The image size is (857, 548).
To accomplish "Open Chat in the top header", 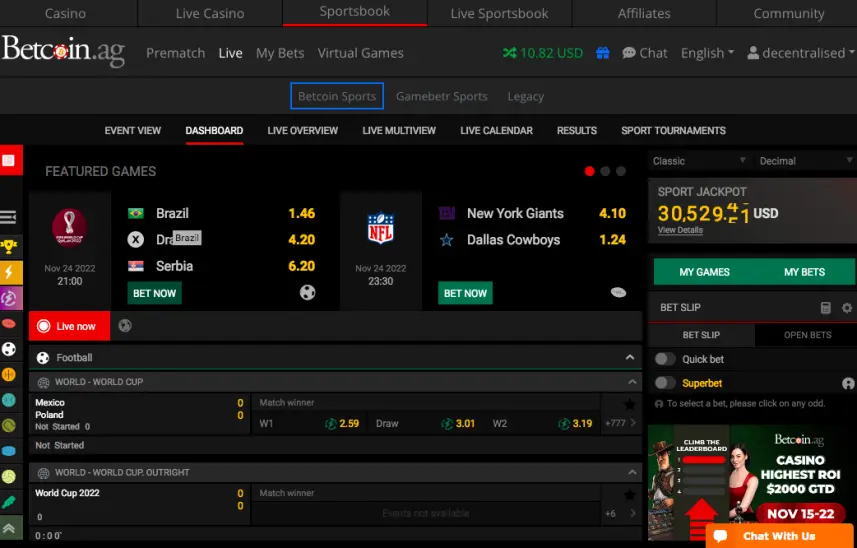I will click(645, 53).
